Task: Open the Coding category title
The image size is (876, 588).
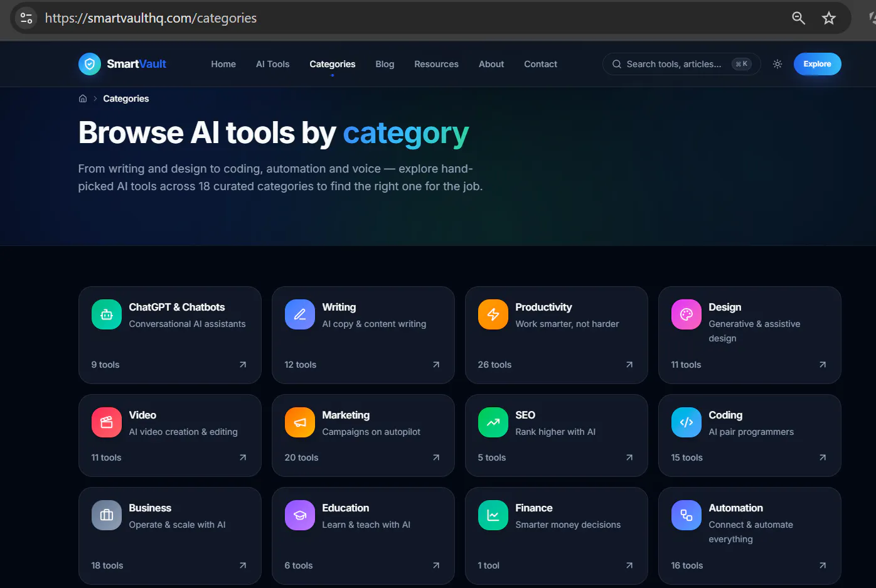Action: pos(725,415)
